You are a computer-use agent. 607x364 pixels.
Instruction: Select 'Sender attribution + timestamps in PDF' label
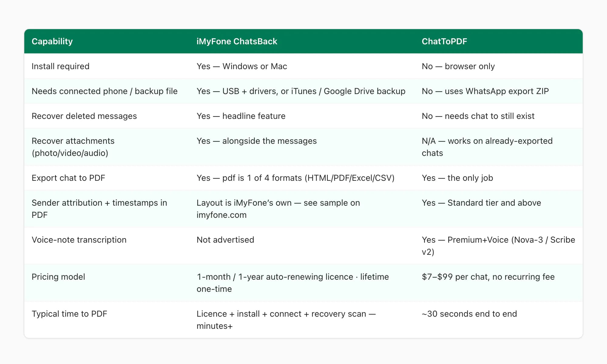(99, 209)
